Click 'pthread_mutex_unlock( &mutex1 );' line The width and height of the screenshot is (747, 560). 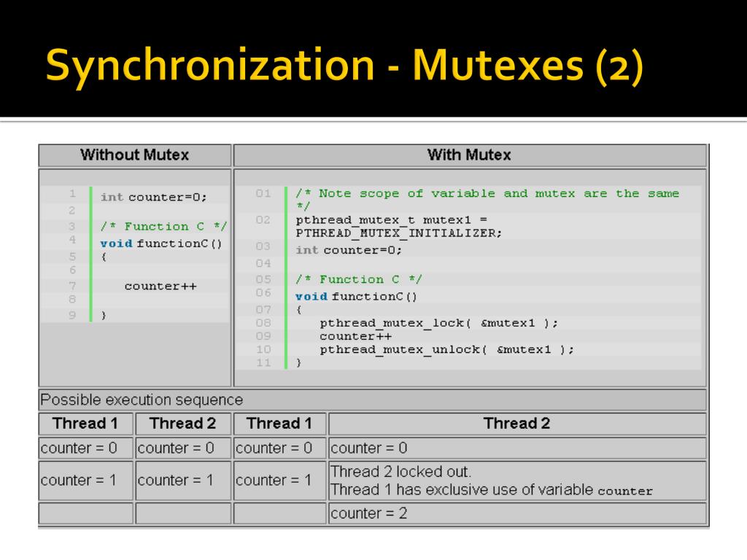click(447, 349)
